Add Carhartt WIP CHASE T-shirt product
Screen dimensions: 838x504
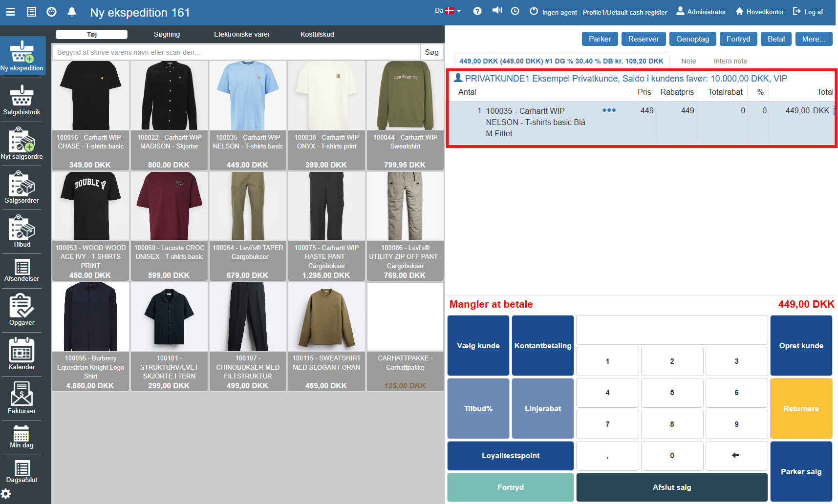pos(90,116)
